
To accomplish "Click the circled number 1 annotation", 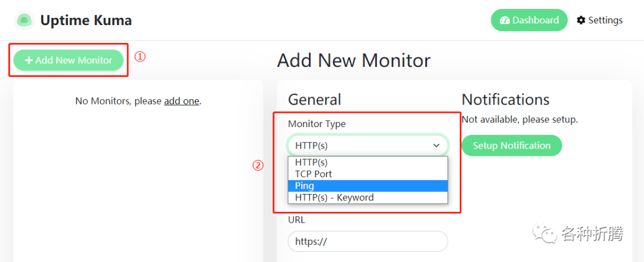I will click(140, 57).
